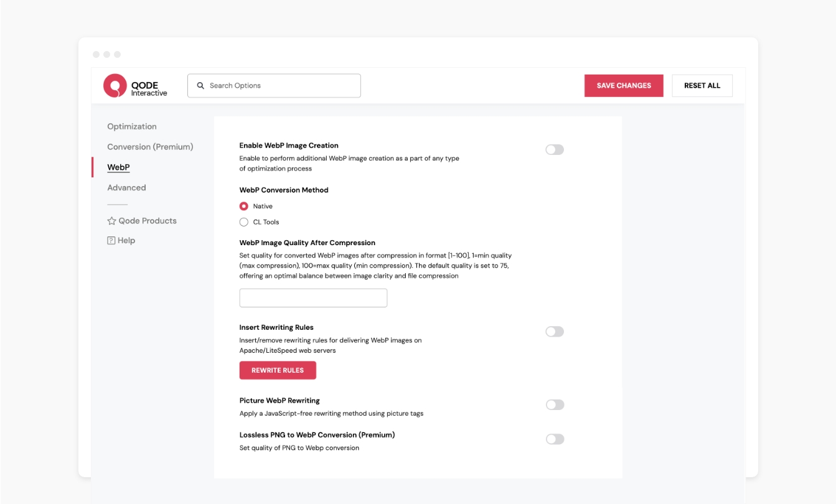Click the Reset All button
The width and height of the screenshot is (836, 504).
702,86
